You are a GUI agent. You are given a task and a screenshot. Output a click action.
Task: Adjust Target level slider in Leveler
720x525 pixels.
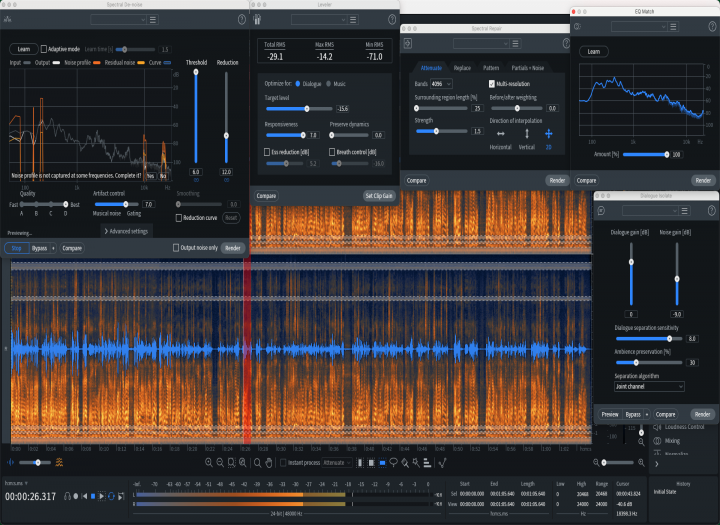click(x=299, y=109)
